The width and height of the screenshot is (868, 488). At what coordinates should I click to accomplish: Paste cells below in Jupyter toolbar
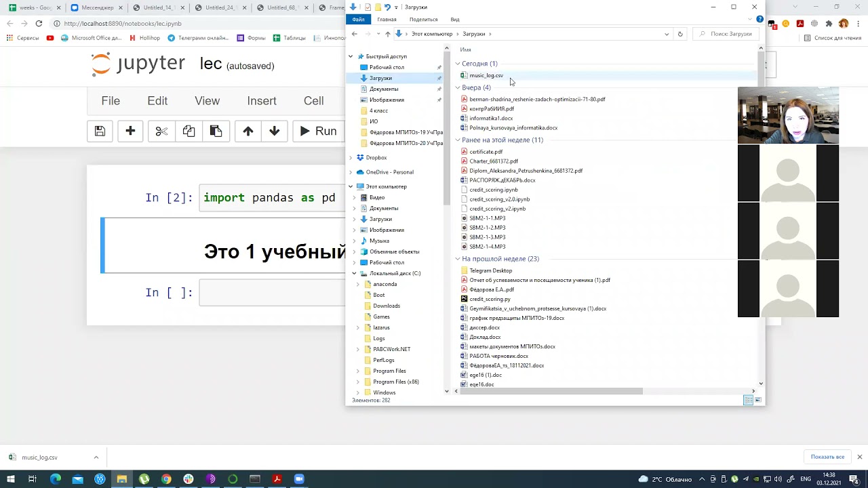216,131
